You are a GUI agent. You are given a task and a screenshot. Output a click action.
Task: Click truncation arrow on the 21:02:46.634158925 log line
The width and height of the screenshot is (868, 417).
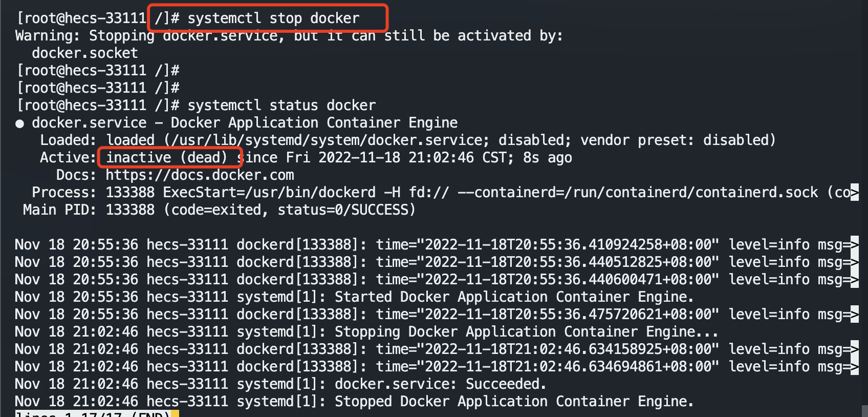[x=854, y=349]
